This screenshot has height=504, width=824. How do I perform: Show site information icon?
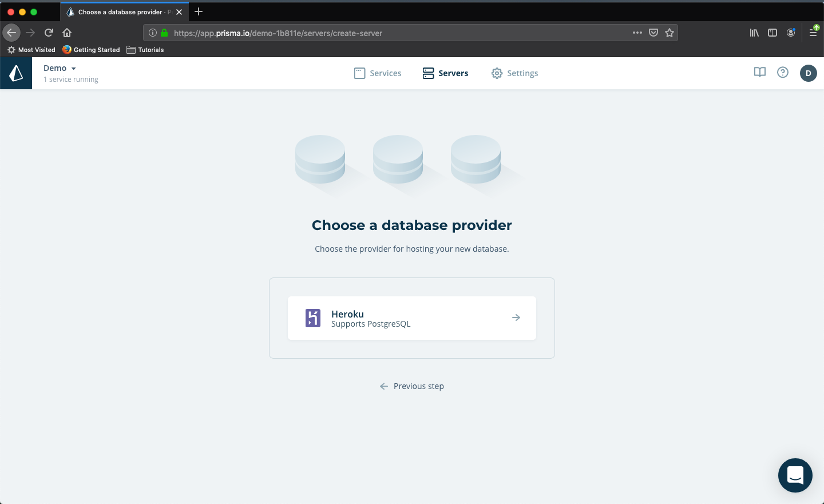coord(153,33)
